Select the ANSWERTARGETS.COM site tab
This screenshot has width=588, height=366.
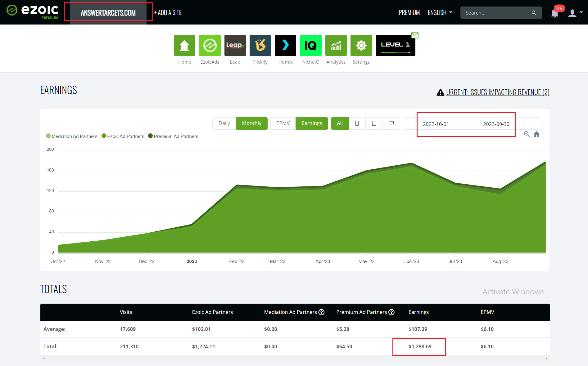coord(108,13)
